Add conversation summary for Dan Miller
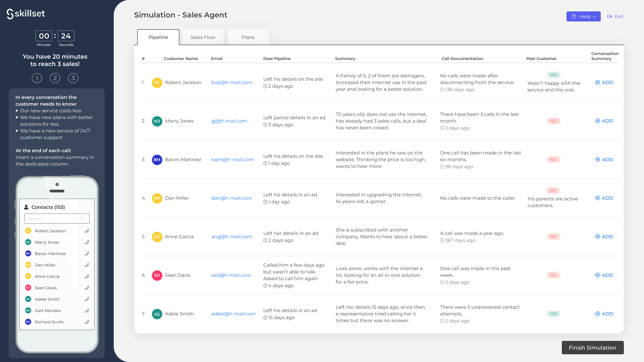The image size is (644, 362). pos(604,198)
